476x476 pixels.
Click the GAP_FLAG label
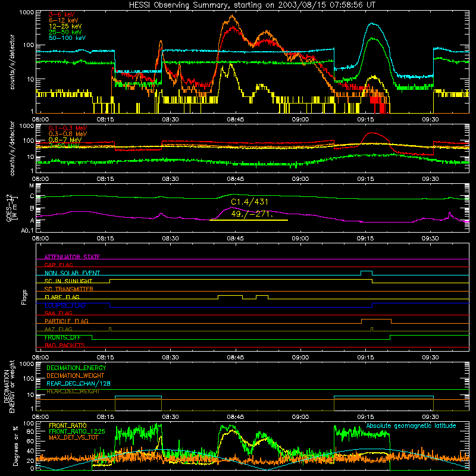tap(58, 265)
